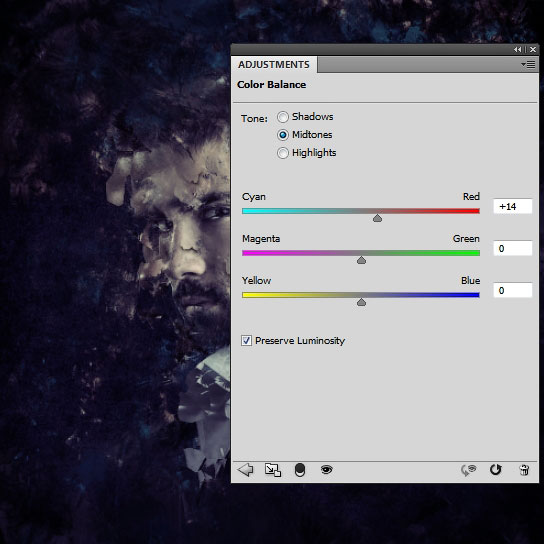Click the Color Balance heading text
Image resolution: width=544 pixels, height=544 pixels.
271,85
